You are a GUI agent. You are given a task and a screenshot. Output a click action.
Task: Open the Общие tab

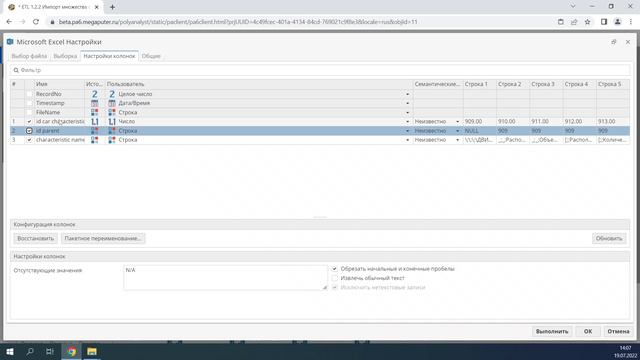[x=151, y=56]
